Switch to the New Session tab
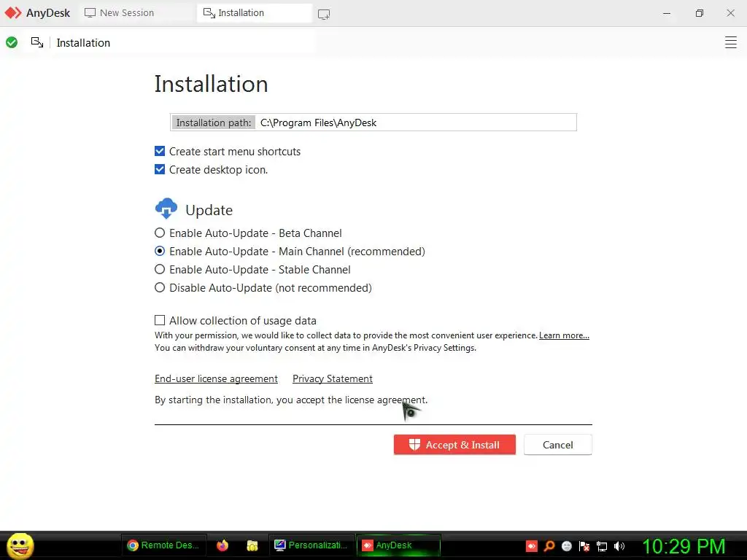Viewport: 747px width, 560px height. click(x=136, y=13)
